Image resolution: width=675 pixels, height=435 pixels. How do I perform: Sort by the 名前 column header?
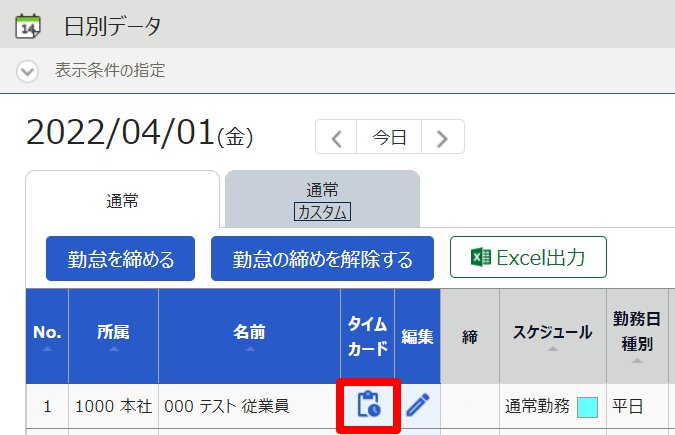249,336
